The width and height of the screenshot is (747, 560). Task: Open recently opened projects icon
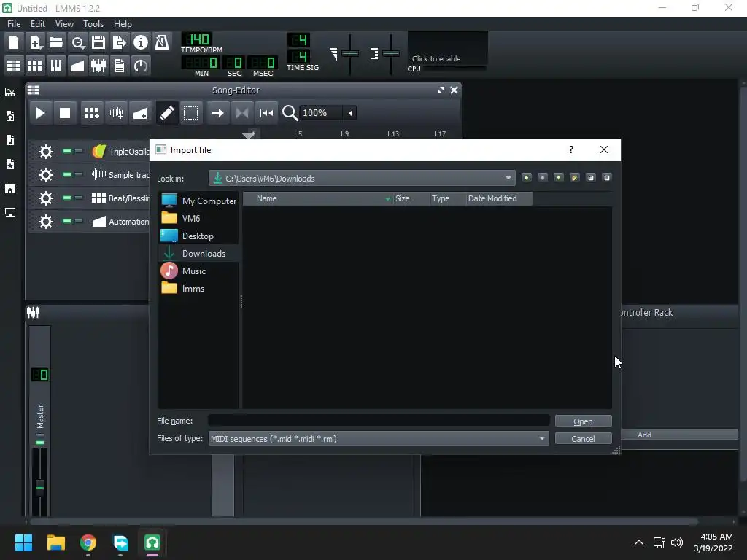(77, 42)
